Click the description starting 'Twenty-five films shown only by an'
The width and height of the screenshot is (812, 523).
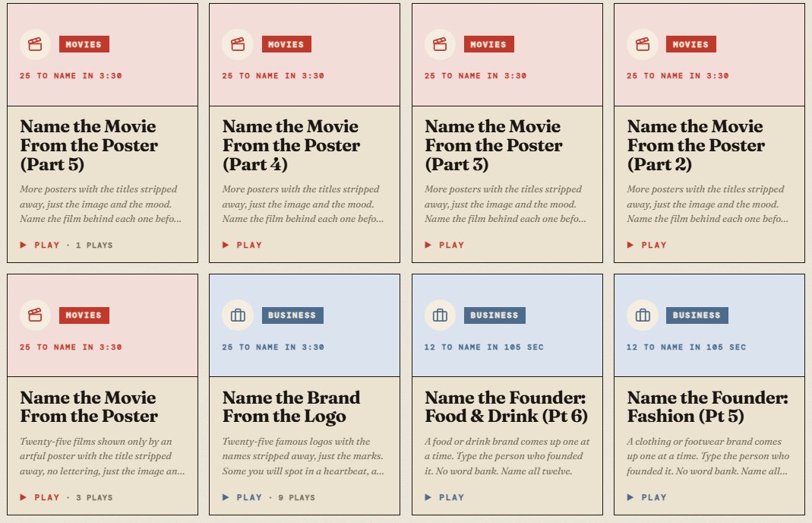[102, 456]
